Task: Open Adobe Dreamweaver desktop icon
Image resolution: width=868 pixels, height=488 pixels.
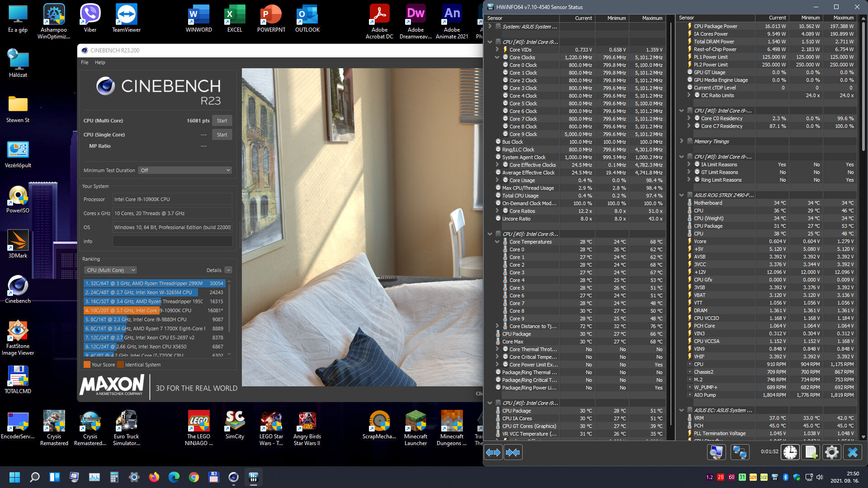Action: [415, 21]
